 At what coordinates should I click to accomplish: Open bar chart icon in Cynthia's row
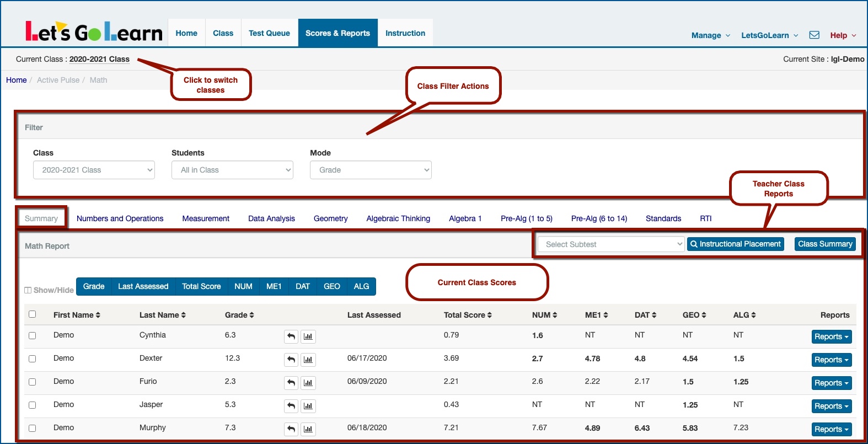tap(308, 336)
